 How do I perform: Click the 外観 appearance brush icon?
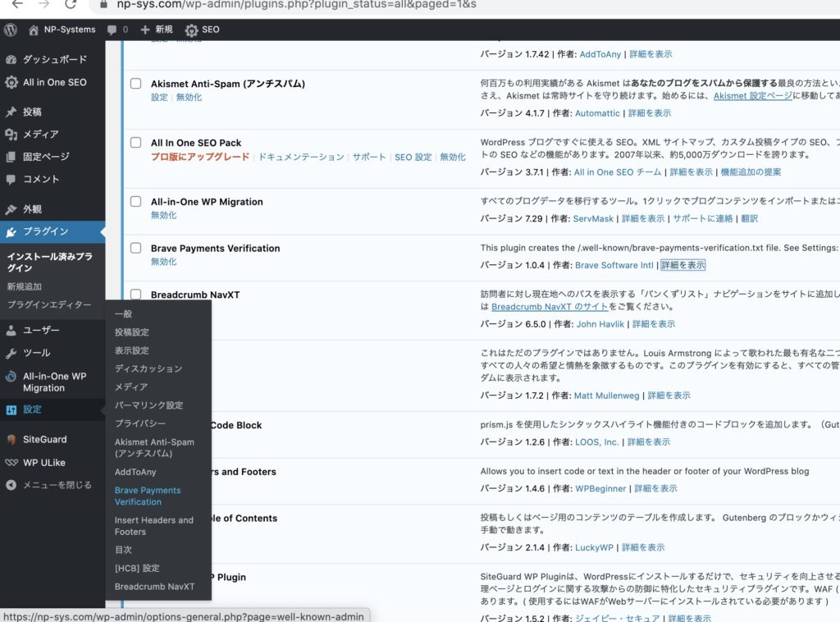11,209
